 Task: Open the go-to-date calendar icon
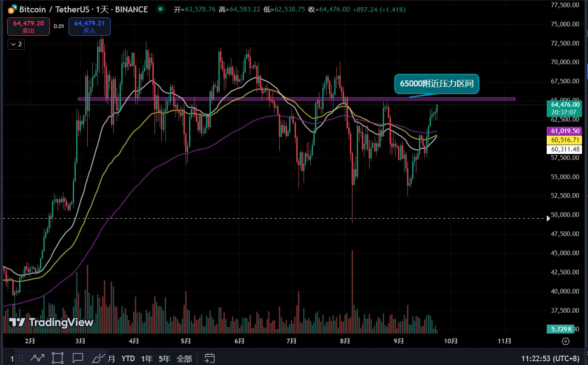[209, 358]
